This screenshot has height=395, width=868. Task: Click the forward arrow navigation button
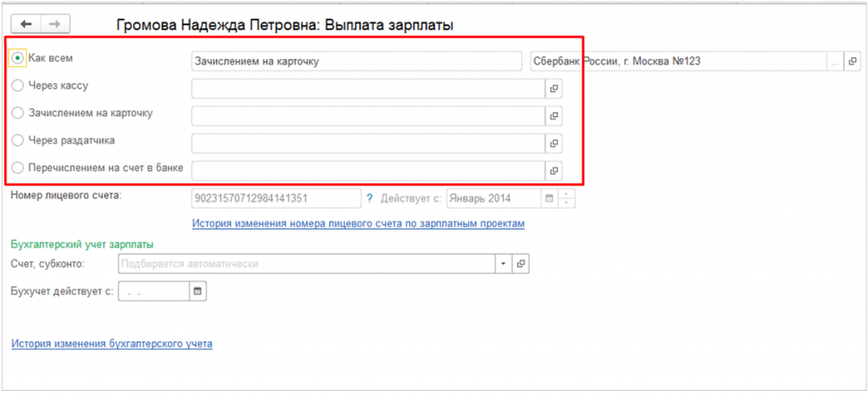tap(56, 25)
